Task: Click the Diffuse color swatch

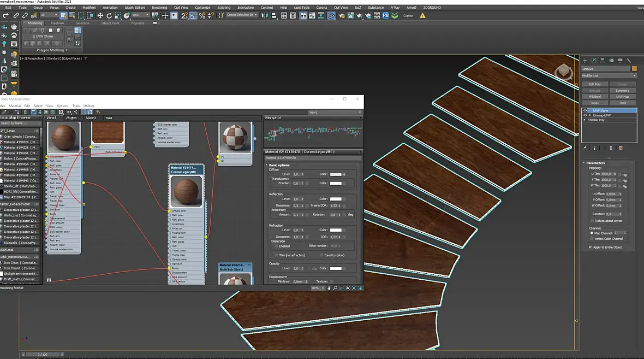Action: click(x=336, y=174)
